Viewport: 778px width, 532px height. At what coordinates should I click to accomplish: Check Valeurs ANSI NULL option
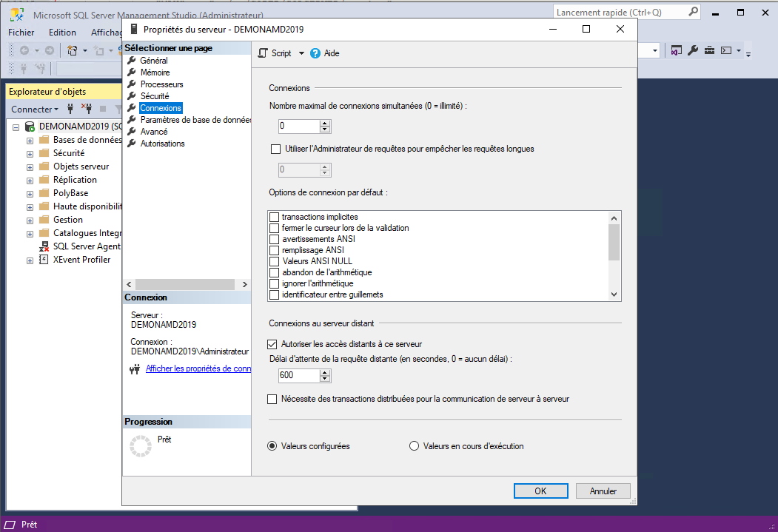pos(274,261)
